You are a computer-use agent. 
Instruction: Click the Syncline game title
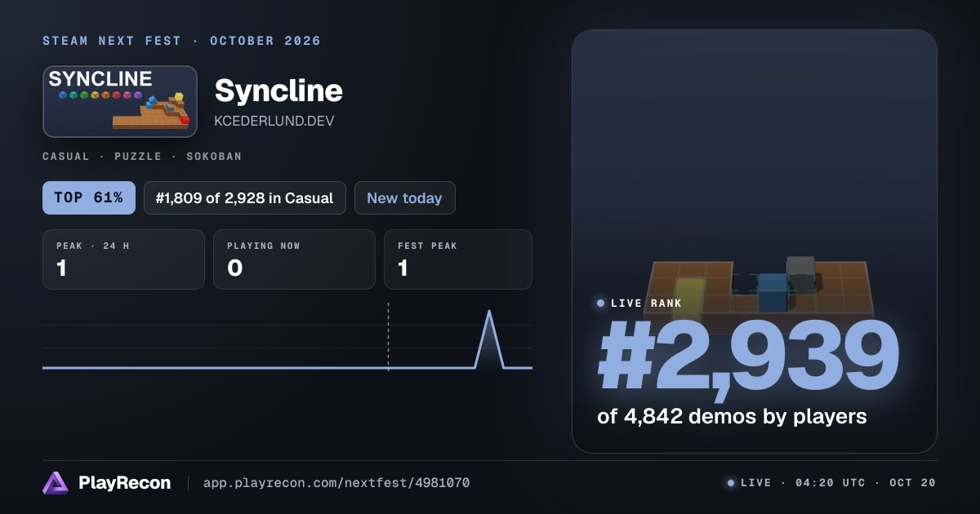(278, 91)
